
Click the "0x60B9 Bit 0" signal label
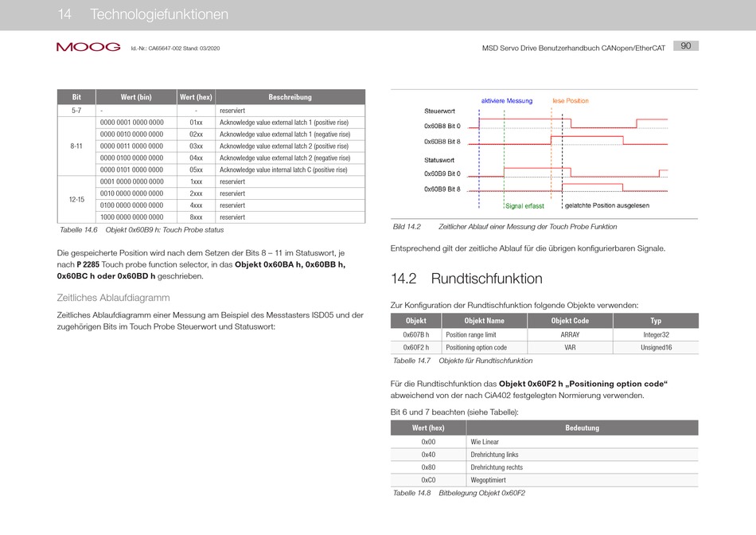click(x=442, y=174)
